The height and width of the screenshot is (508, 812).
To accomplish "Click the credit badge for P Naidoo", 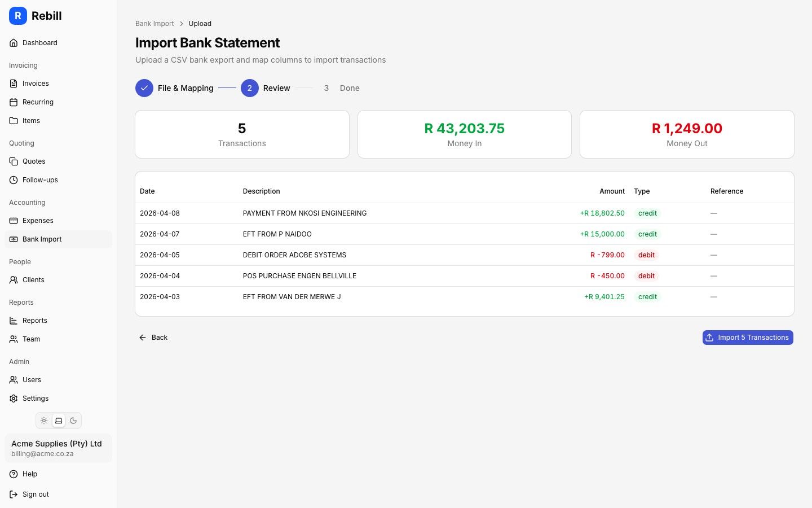I will point(647,234).
